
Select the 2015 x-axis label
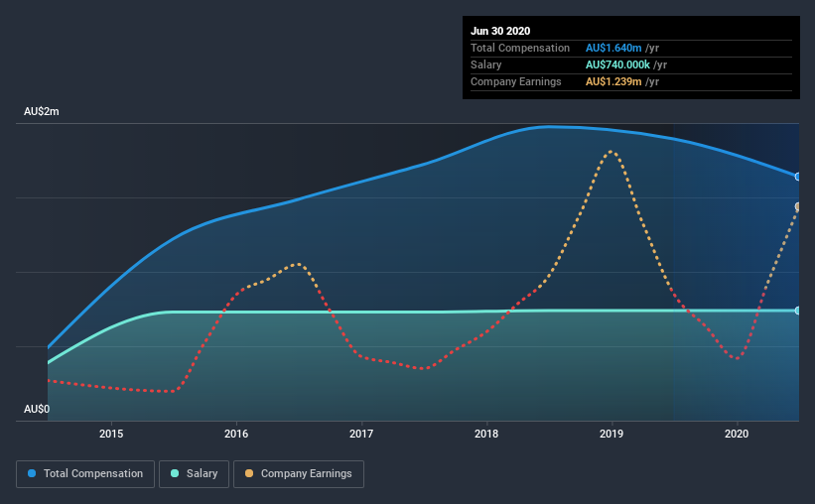[111, 434]
